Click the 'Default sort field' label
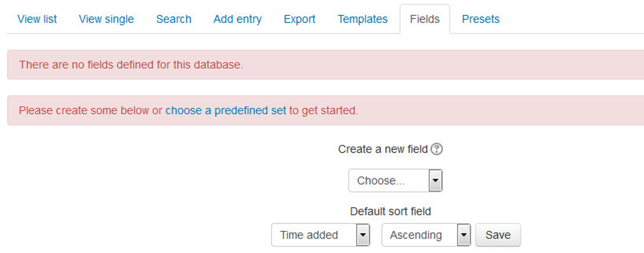The width and height of the screenshot is (644, 253). point(390,211)
